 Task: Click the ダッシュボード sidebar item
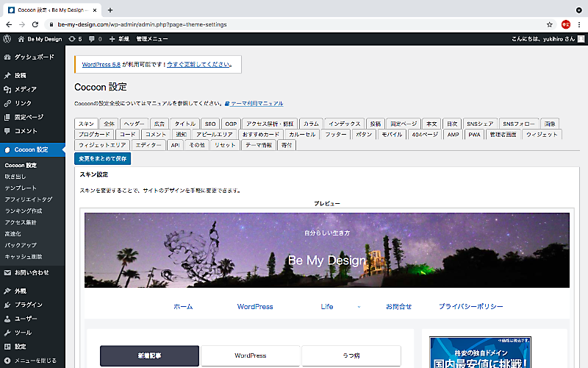click(x=34, y=57)
